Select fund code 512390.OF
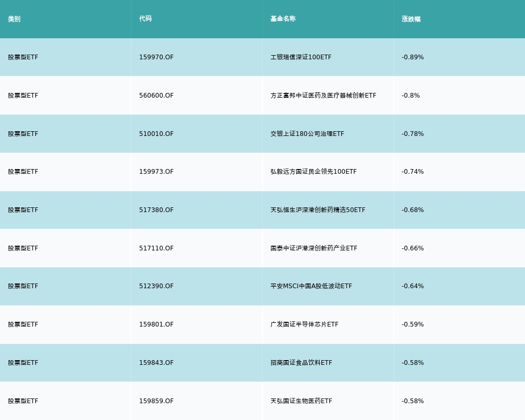 pyautogui.click(x=156, y=286)
